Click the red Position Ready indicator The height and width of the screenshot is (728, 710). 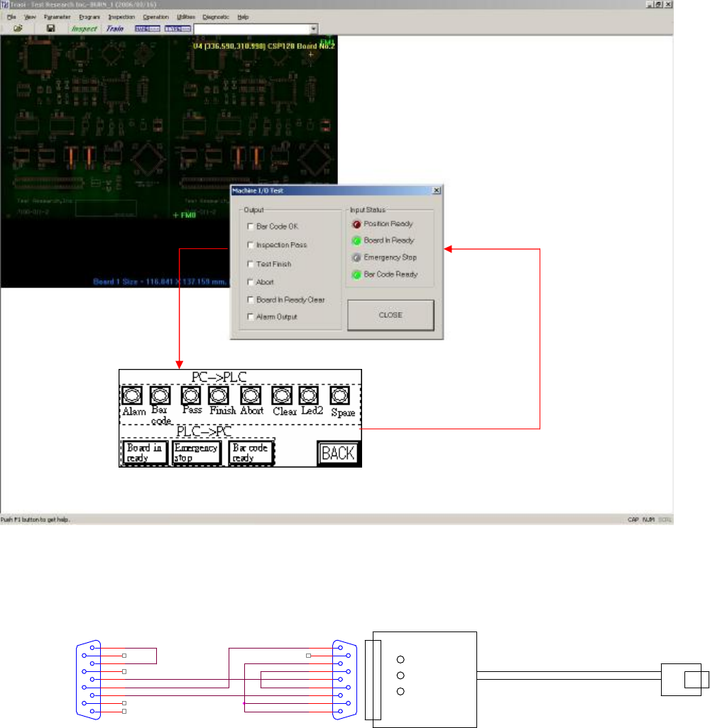[x=356, y=224]
